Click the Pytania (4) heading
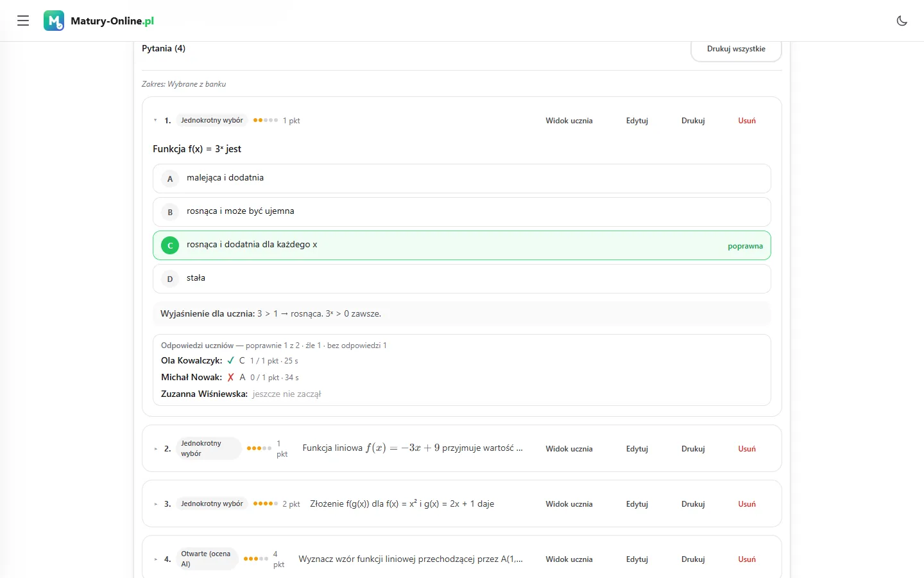This screenshot has height=578, width=924. (164, 48)
